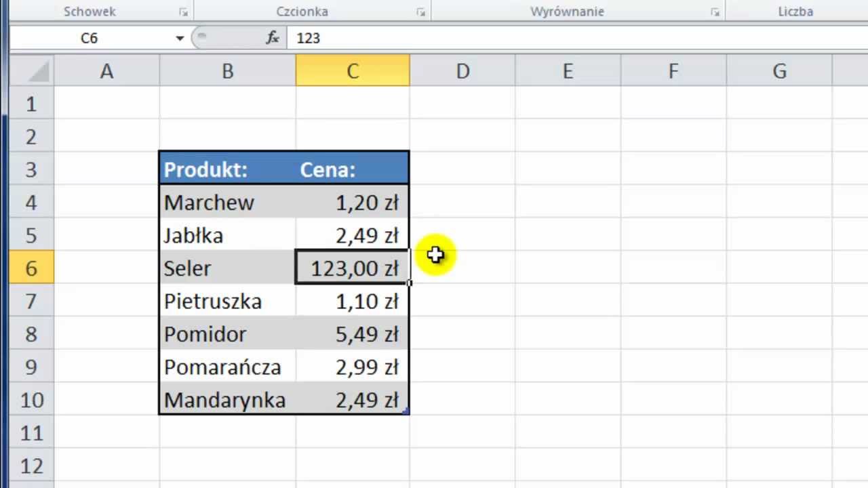Screen dimensions: 868x488
Task: Click the insert function fx icon
Action: click(273, 38)
